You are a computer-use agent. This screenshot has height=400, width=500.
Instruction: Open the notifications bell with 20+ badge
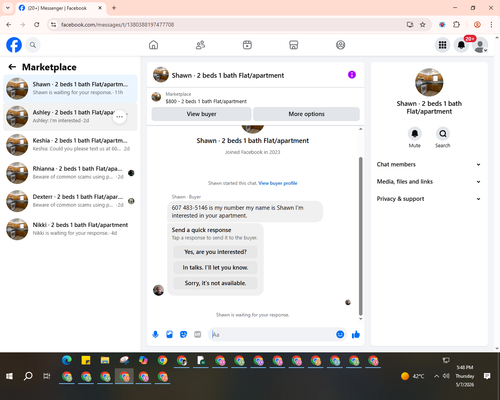[x=461, y=45]
